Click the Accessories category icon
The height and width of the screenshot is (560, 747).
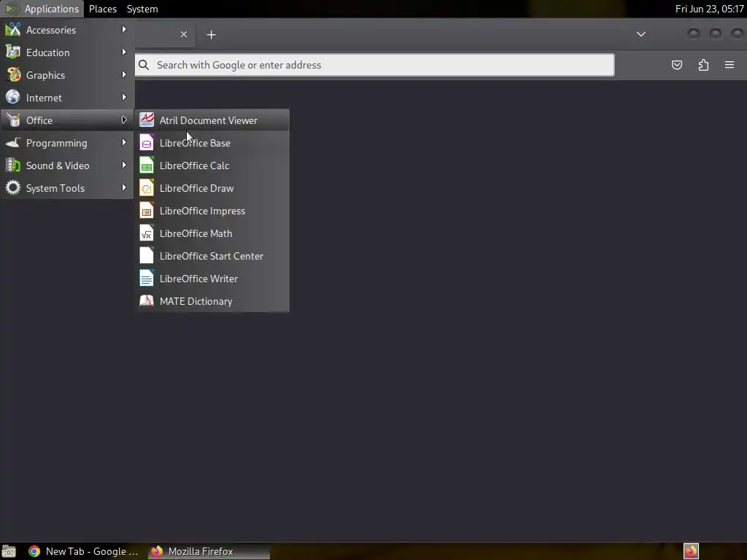pyautogui.click(x=13, y=29)
